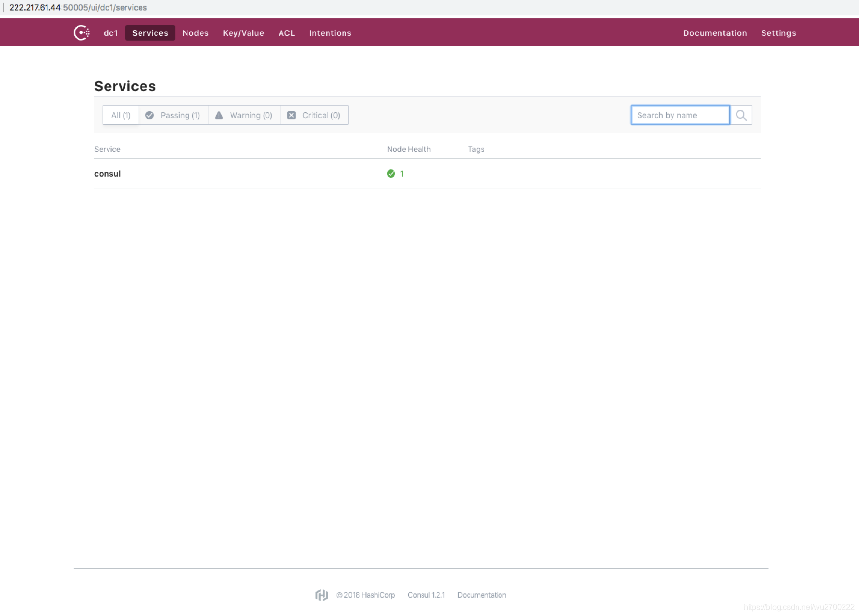The image size is (859, 616).
Task: Select the All (1) filter option
Action: (120, 115)
